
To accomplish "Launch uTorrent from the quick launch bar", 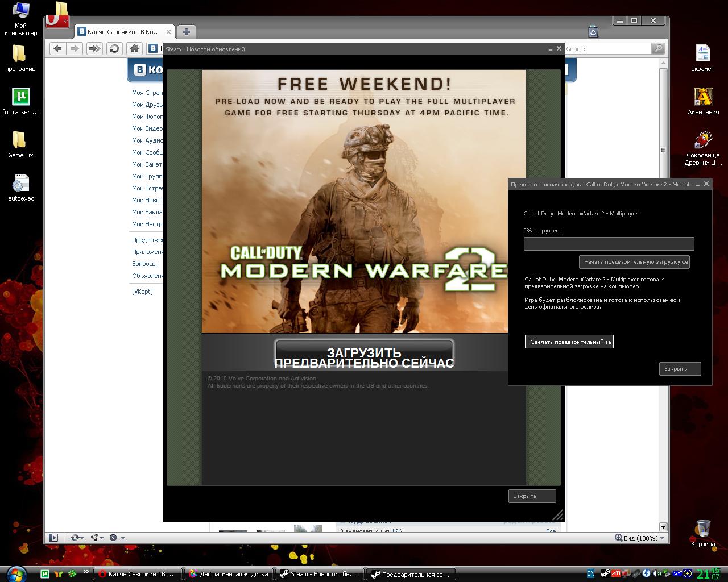I will coord(45,574).
